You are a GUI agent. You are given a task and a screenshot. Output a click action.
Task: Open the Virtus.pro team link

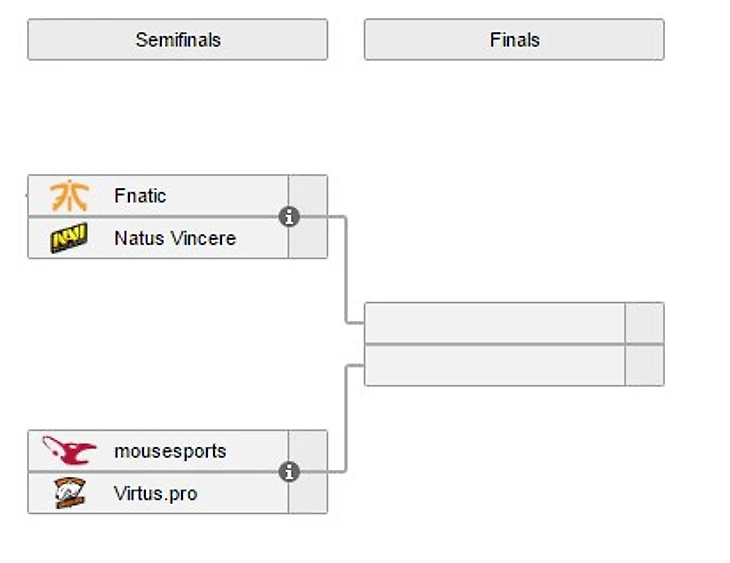coord(155,493)
